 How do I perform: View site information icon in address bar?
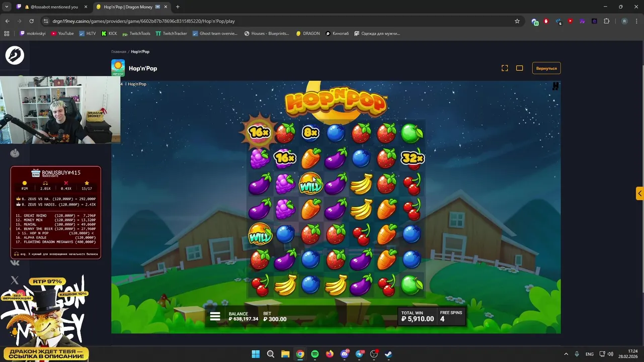46,21
